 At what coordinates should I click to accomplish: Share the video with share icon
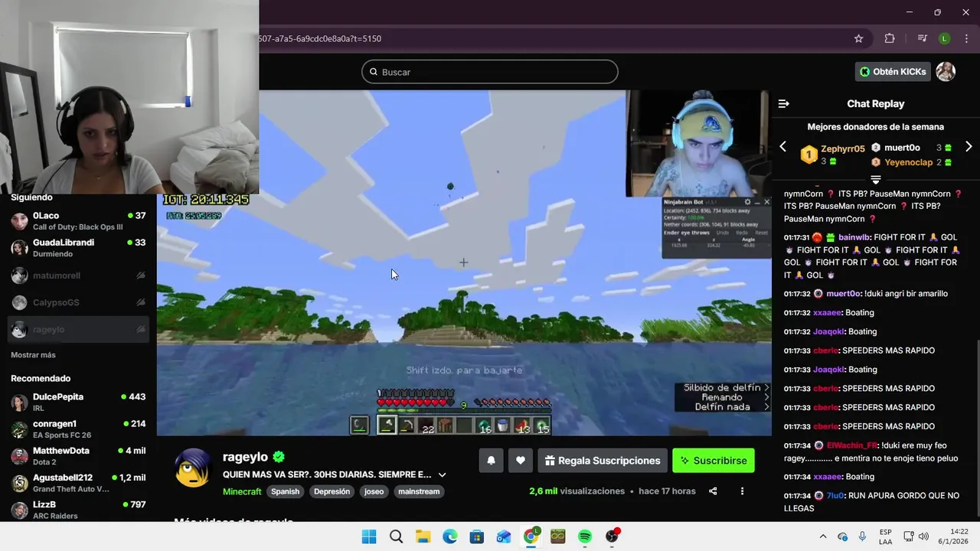click(x=713, y=491)
